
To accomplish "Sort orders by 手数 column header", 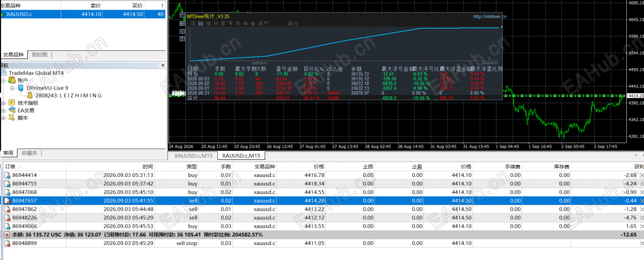I will (x=216, y=167).
